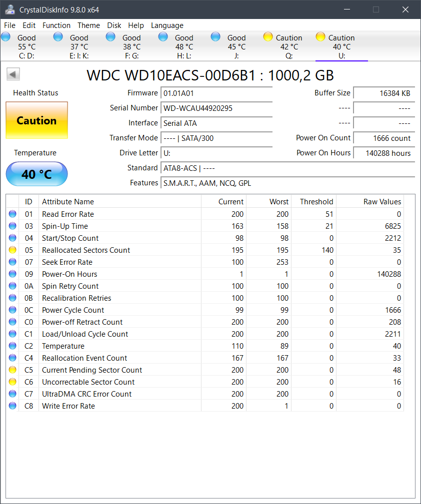Open the Function menu
The width and height of the screenshot is (421, 504).
tap(56, 25)
